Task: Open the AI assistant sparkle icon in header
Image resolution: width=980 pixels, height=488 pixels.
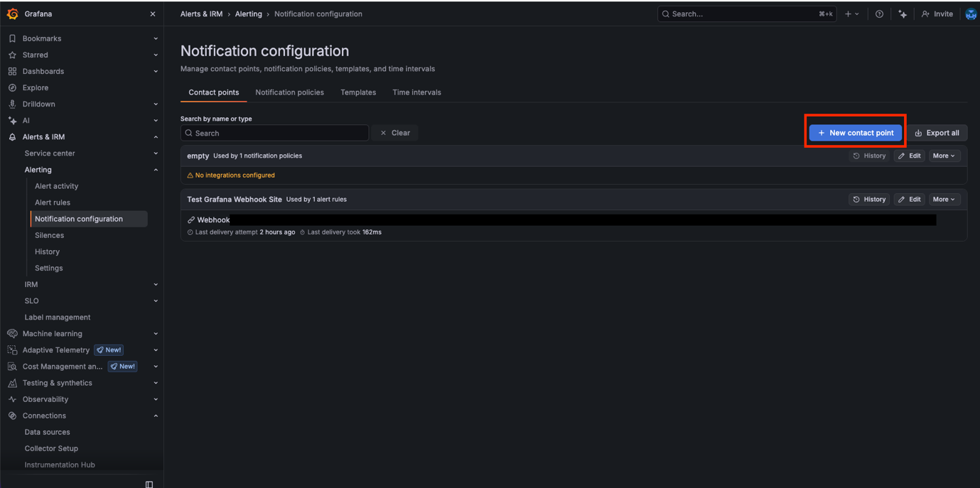Action: 903,13
